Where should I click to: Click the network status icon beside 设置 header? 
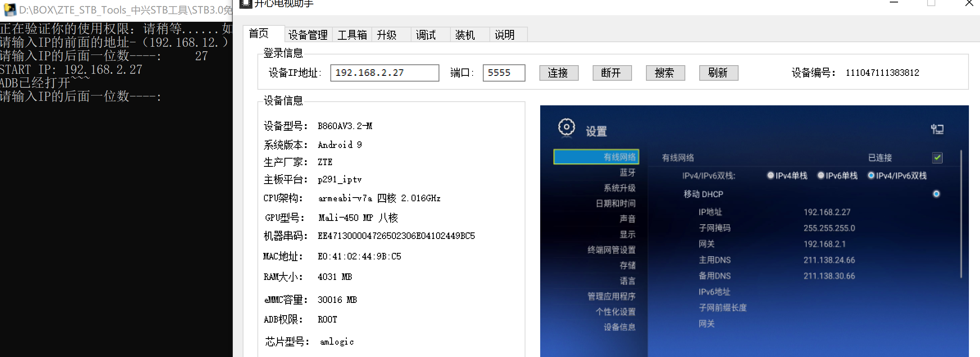pos(937,130)
